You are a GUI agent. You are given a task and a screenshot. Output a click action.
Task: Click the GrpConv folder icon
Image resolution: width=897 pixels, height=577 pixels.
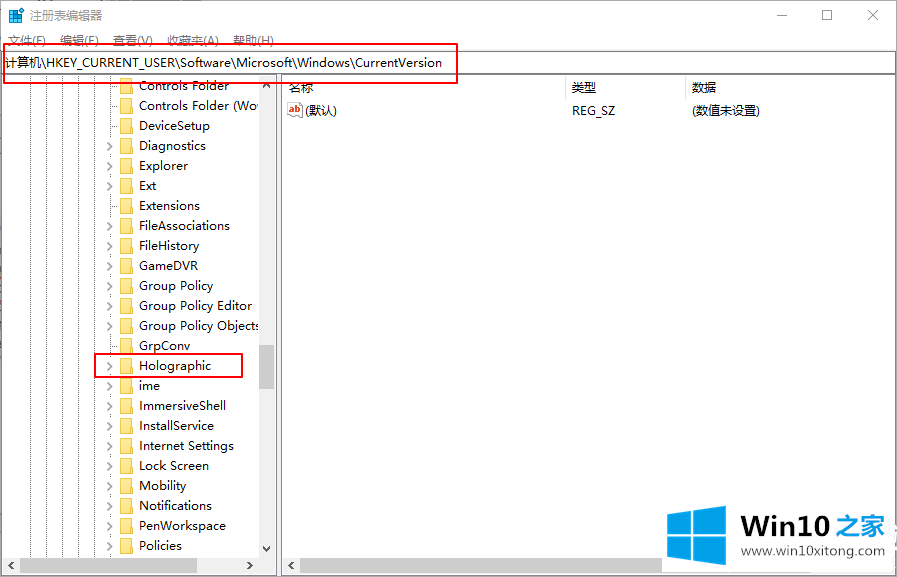click(126, 346)
